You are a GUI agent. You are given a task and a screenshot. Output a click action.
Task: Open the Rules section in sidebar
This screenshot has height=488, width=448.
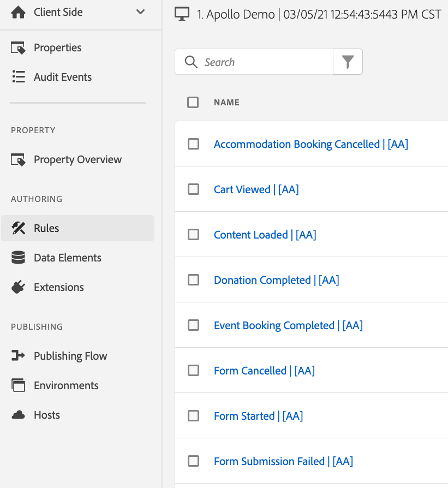78,228
